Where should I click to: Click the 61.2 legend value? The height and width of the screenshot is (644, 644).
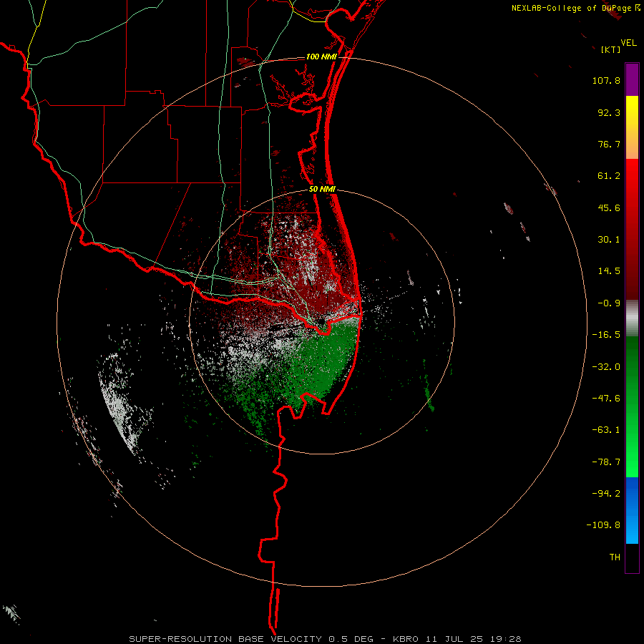coord(609,176)
